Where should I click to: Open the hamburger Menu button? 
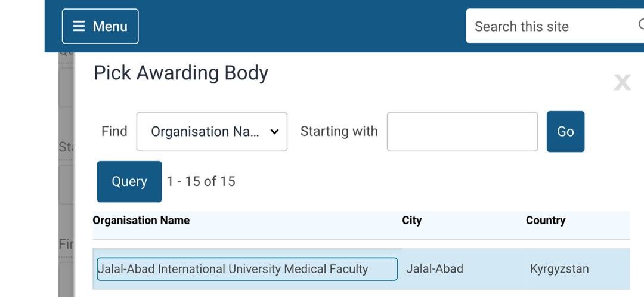pyautogui.click(x=100, y=26)
